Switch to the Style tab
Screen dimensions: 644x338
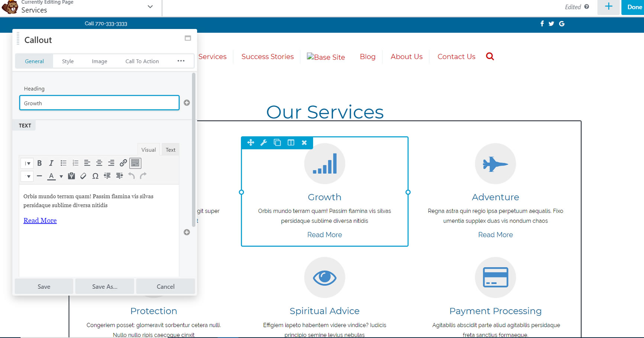click(68, 61)
